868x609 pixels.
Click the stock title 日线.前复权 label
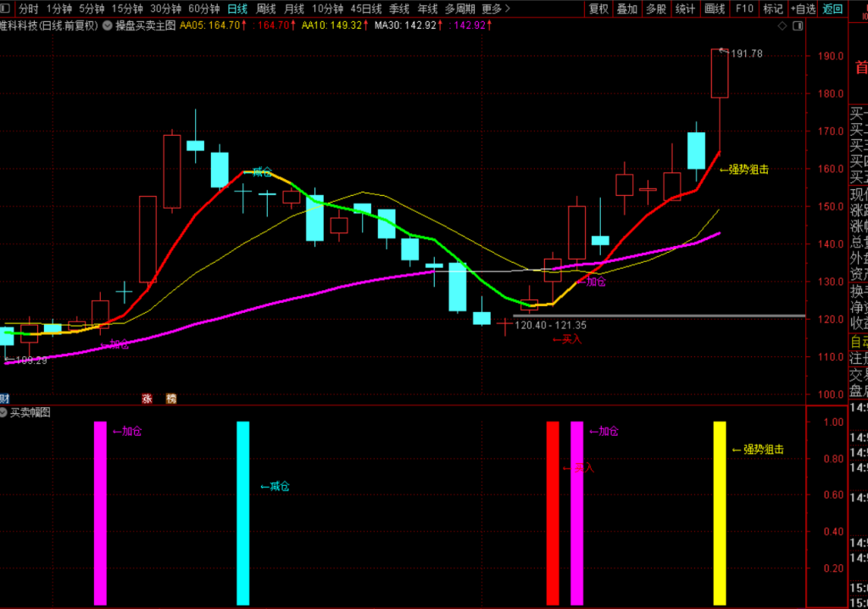69,25
